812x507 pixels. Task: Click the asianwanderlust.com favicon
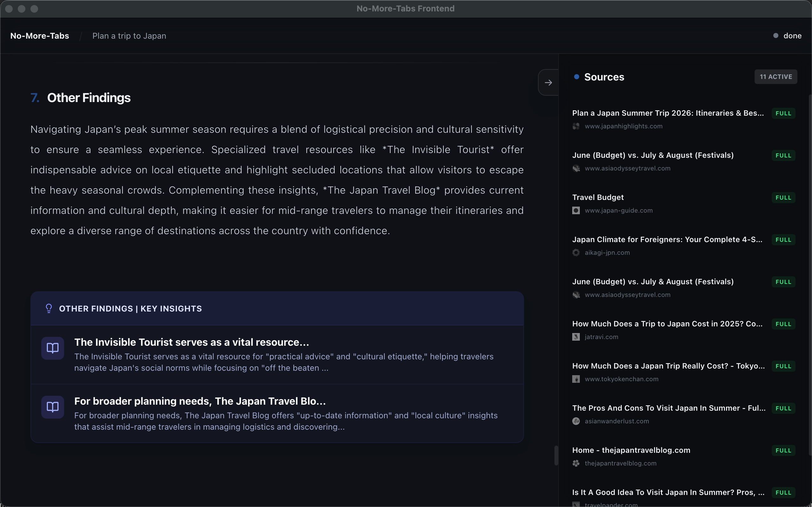coord(576,421)
